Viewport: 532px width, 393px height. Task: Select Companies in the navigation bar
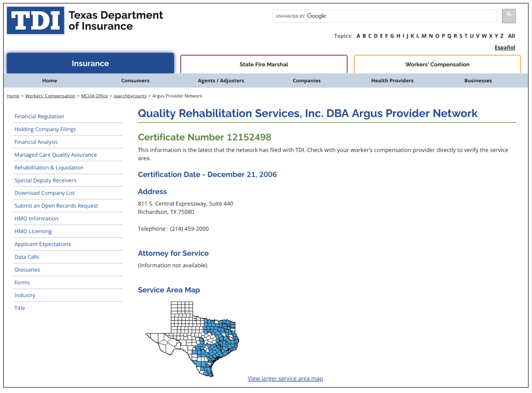tap(307, 80)
